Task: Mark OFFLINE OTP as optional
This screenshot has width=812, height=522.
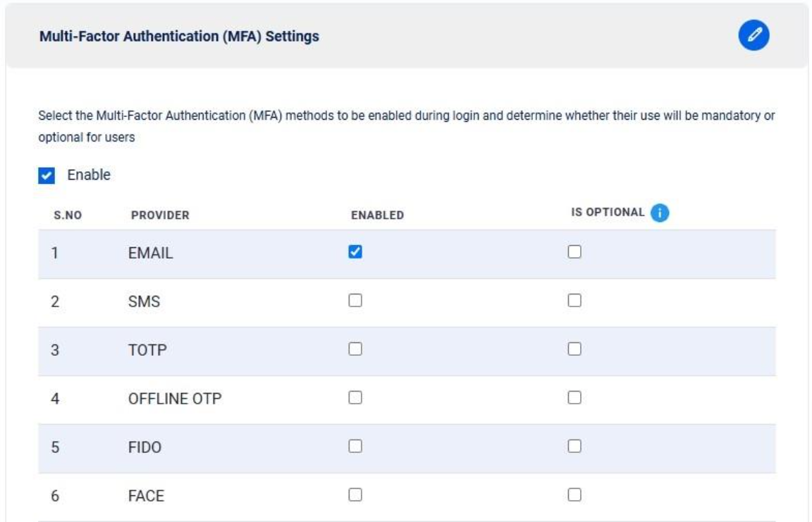Action: [x=574, y=398]
